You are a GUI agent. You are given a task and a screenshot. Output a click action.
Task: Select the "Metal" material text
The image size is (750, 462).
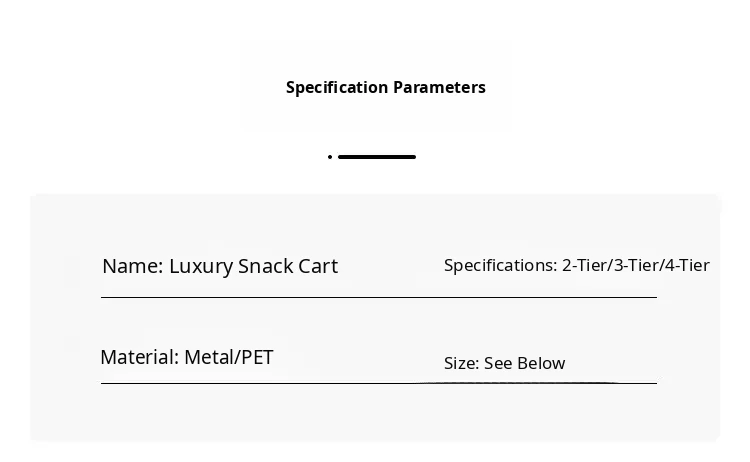click(210, 357)
